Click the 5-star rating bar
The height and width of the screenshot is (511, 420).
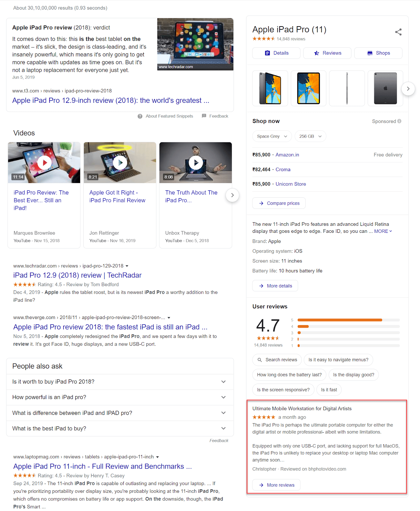[349, 320]
